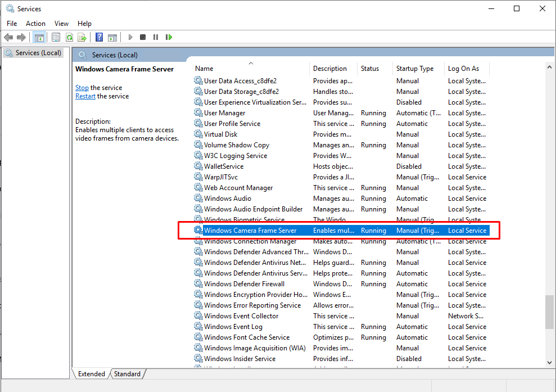556x392 pixels.
Task: Open the Services window system menu icon
Action: (10, 8)
